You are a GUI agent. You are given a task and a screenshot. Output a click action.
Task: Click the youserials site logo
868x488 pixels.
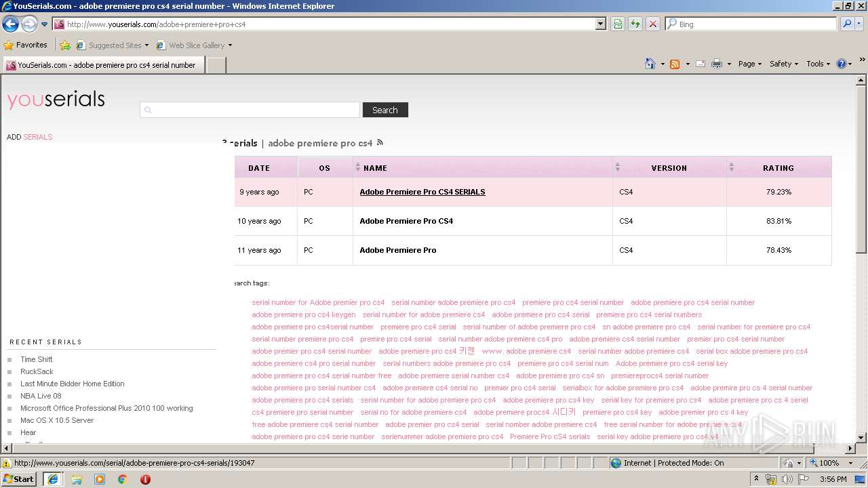pyautogui.click(x=56, y=100)
